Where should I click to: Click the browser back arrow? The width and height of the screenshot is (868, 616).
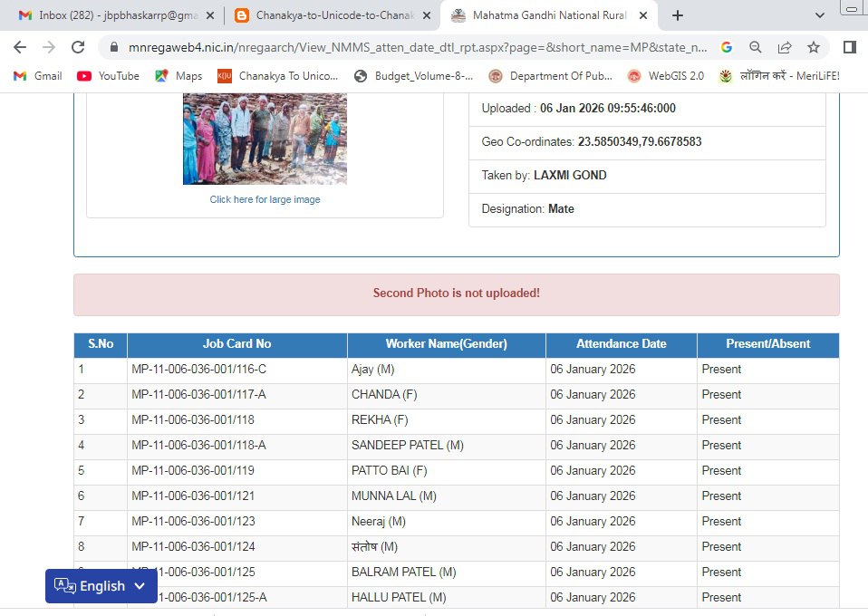tap(20, 47)
